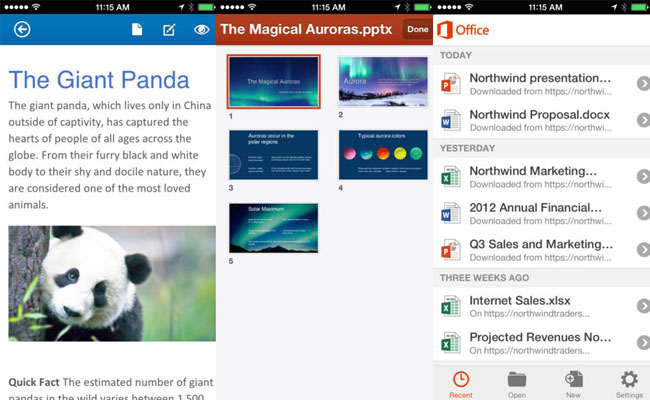650x400 pixels.
Task: Expand details arrow for Q3 Sales and Marketing
Action: [643, 250]
